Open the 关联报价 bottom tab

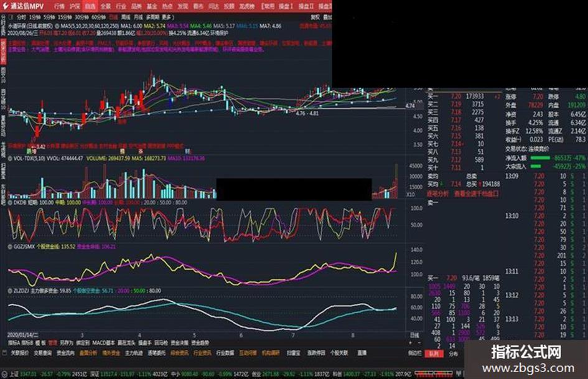20,353
